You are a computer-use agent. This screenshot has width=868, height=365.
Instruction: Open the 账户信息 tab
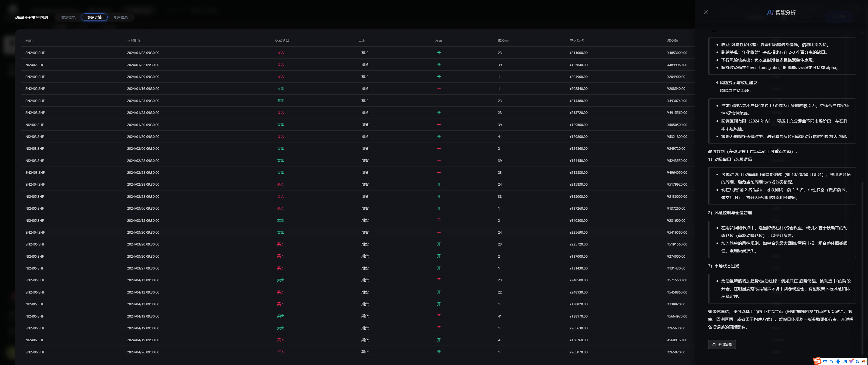(x=121, y=17)
